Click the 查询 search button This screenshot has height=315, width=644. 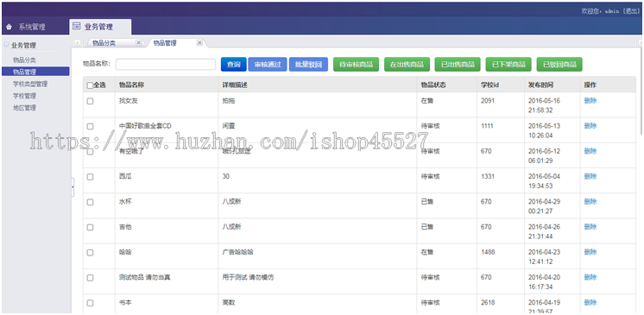(233, 65)
